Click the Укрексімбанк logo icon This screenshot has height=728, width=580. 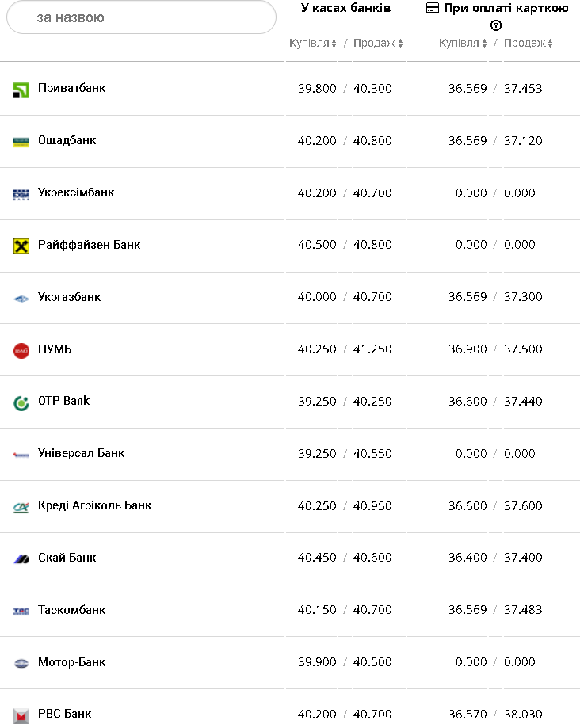21,194
